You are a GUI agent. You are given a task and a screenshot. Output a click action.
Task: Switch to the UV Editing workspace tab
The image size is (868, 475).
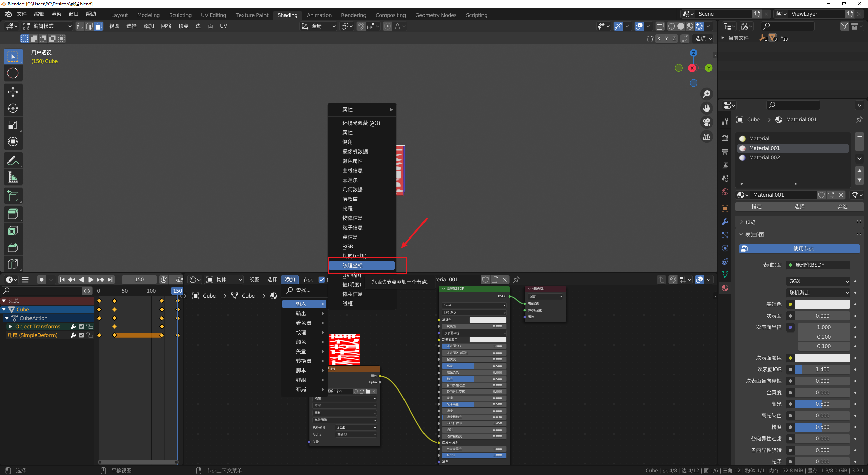point(213,15)
